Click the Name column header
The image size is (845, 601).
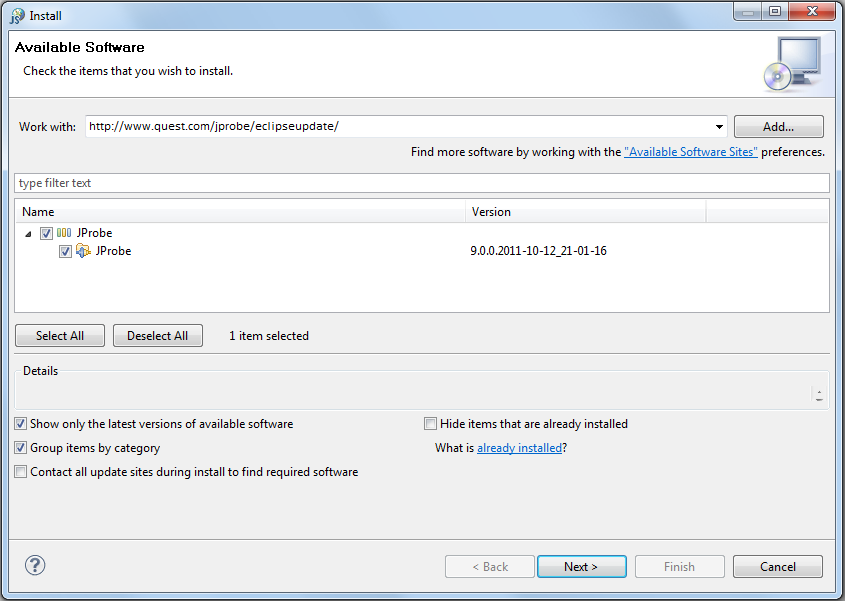pos(240,212)
